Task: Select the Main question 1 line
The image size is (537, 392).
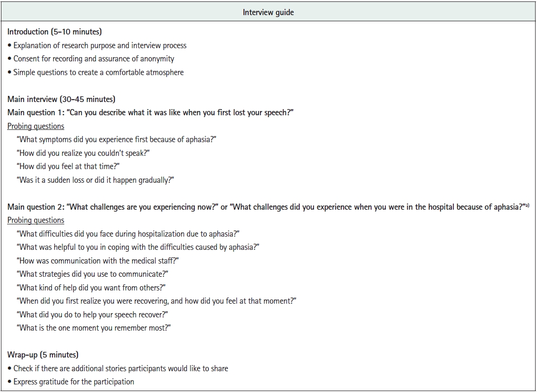Action: (x=150, y=112)
